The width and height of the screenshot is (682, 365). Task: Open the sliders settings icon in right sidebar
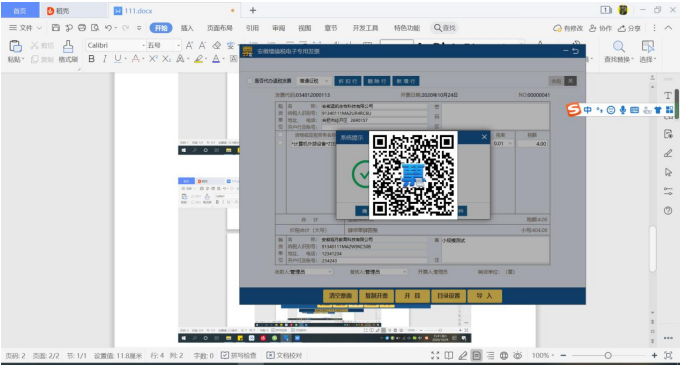[x=669, y=191]
